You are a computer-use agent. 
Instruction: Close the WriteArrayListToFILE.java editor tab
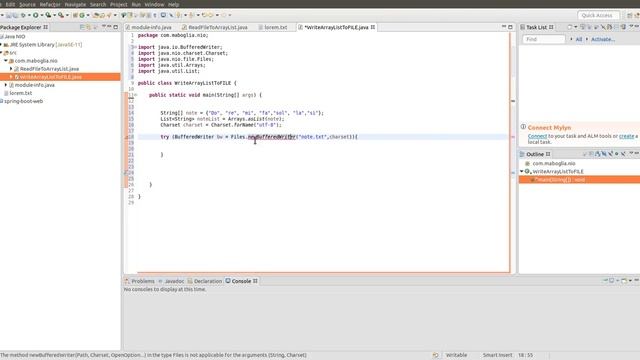[x=373, y=27]
